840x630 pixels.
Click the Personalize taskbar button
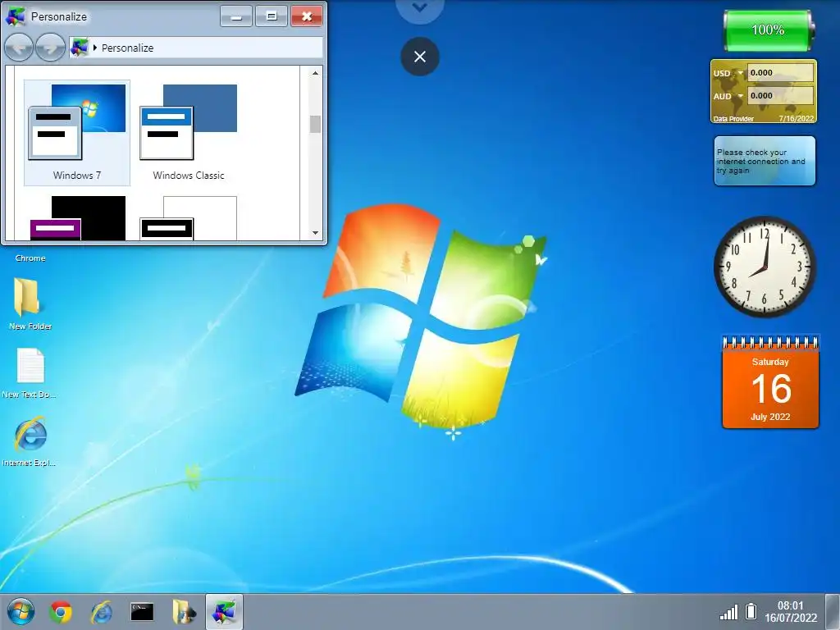click(x=224, y=611)
